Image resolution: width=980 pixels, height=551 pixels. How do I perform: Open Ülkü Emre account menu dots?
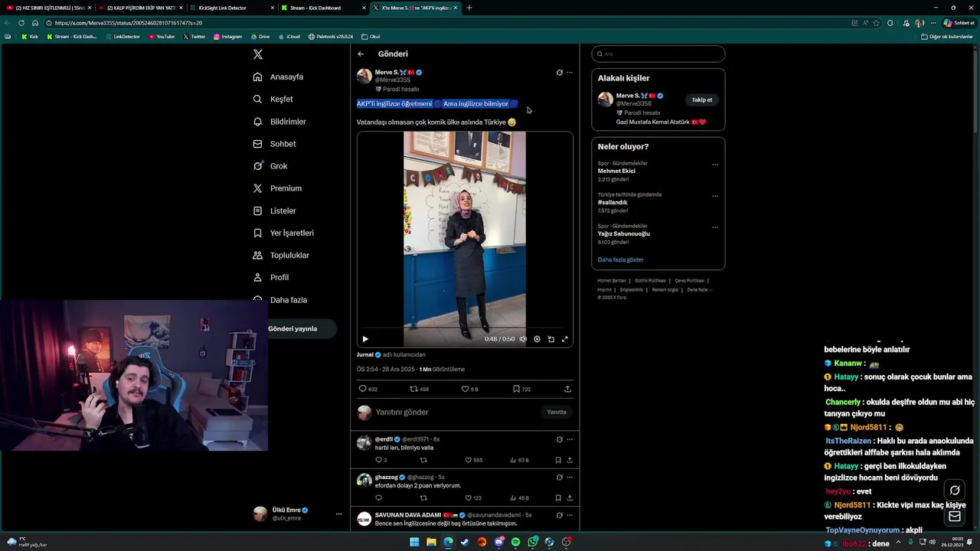(338, 514)
